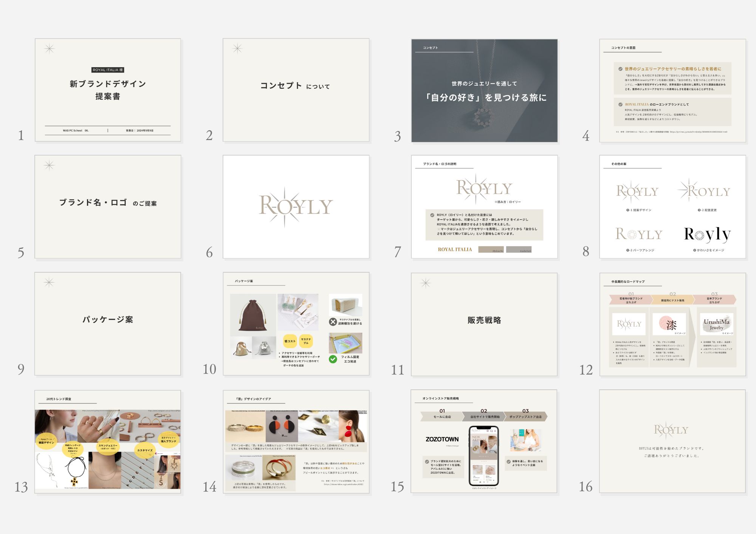Viewport: 756px width, 534px height.
Task: Click the コンセプトの意図 heading on slide 4
Action: pyautogui.click(x=623, y=48)
